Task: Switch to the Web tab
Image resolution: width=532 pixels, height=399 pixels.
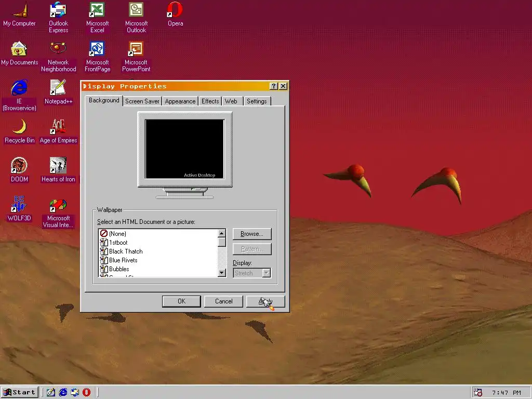Action: 231,101
